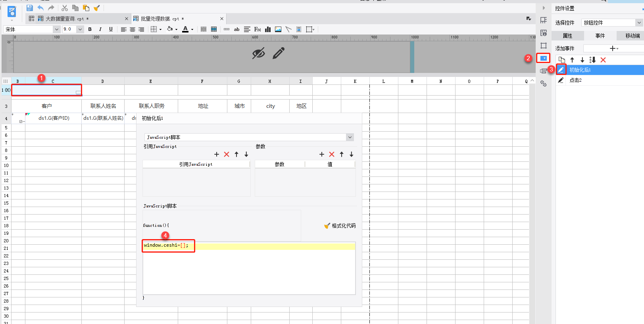Add a referenced JavaScript entry with the plus
This screenshot has width=644, height=324.
tap(217, 154)
